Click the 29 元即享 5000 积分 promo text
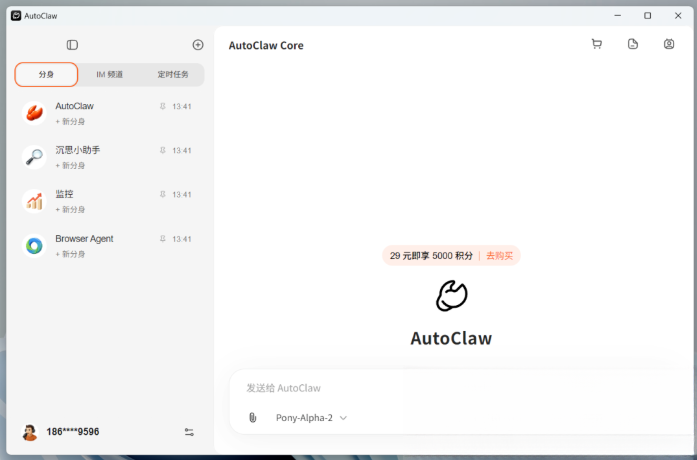Viewport: 697px width, 460px height. pos(431,256)
